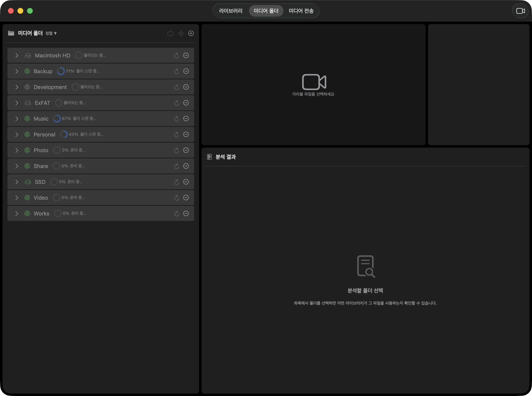532x396 pixels.
Task: Select the Video folder name
Action: [x=41, y=198]
